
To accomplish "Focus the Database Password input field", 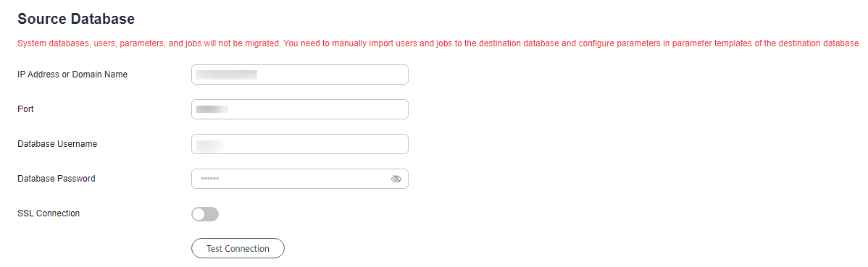I will click(299, 179).
